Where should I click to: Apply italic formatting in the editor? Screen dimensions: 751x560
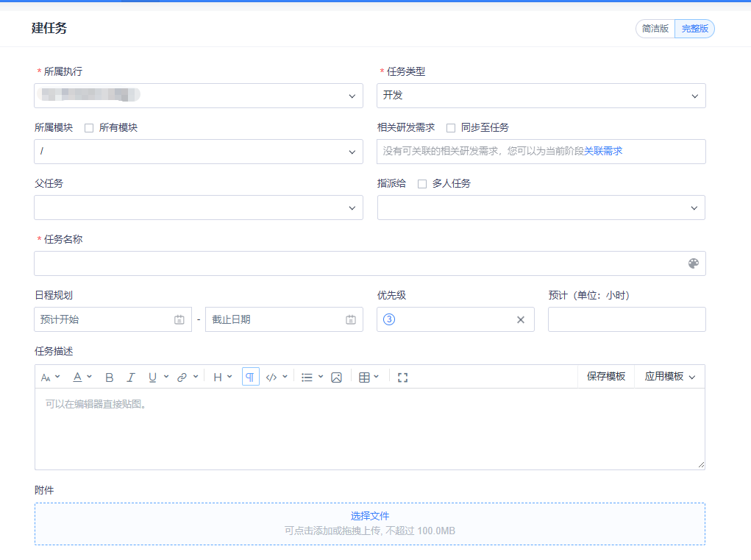(131, 376)
